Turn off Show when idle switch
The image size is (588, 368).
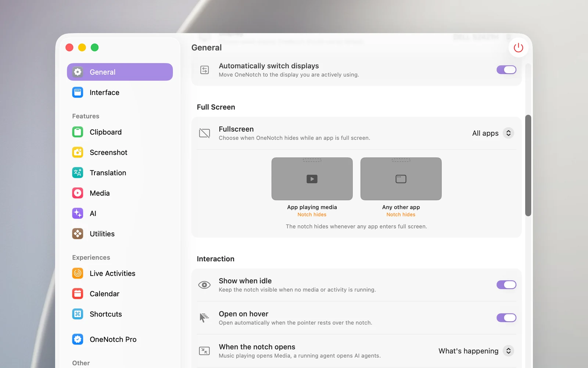(x=506, y=285)
